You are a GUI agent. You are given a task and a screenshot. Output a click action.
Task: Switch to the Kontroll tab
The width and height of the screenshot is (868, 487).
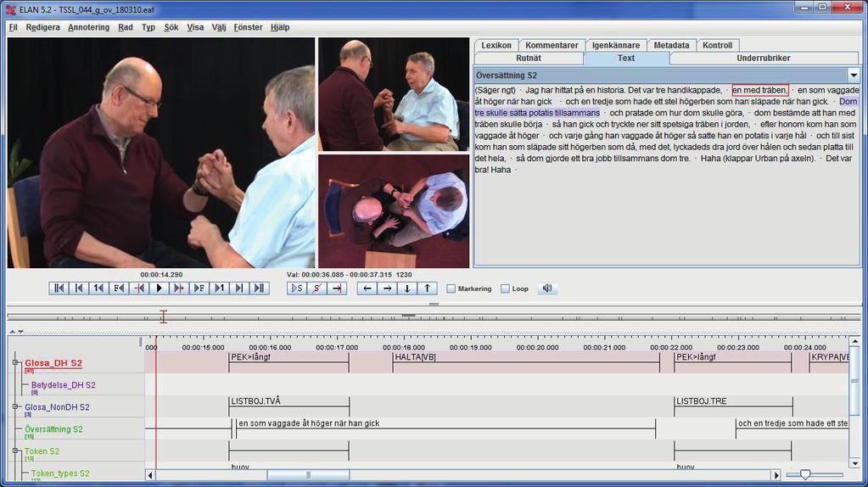717,45
